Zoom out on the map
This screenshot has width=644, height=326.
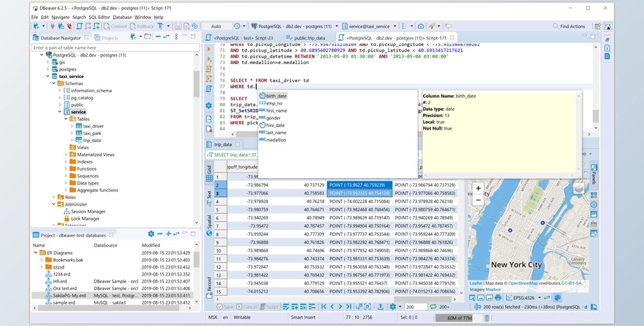coord(478,200)
